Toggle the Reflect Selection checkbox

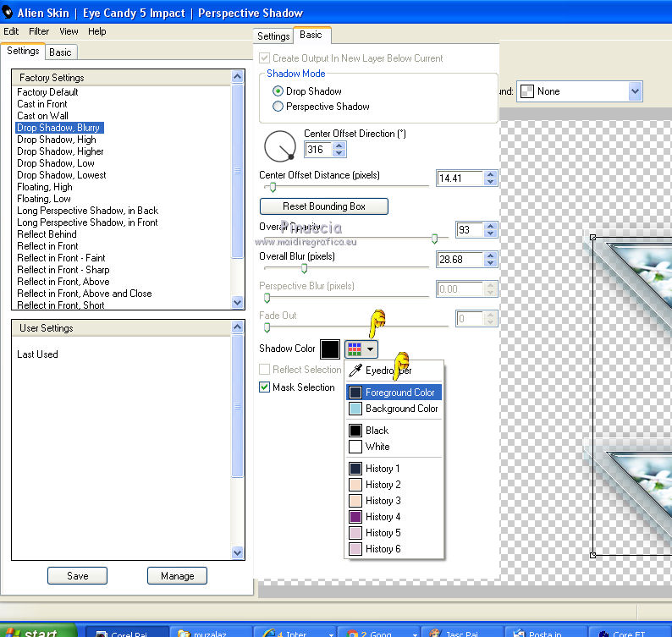[264, 370]
